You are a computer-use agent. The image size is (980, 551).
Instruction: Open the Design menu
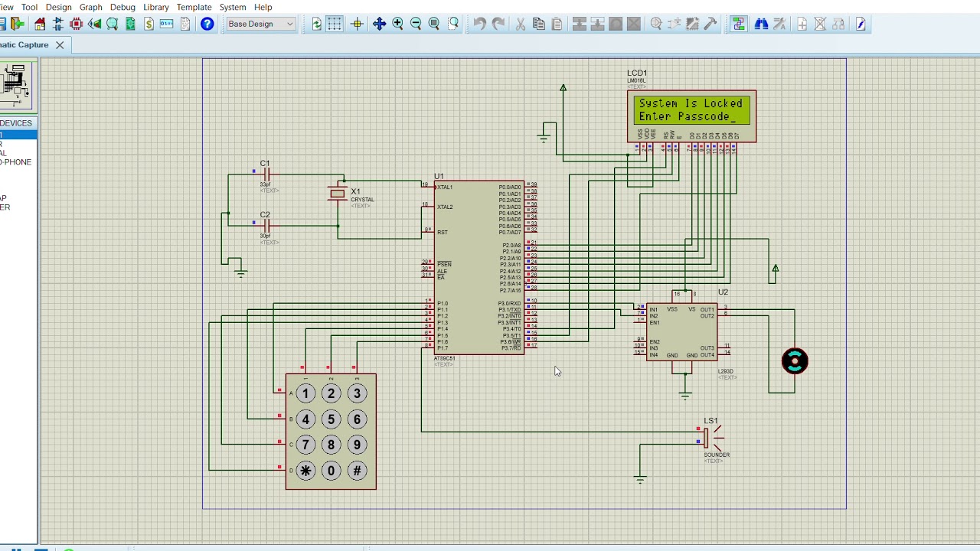click(58, 7)
